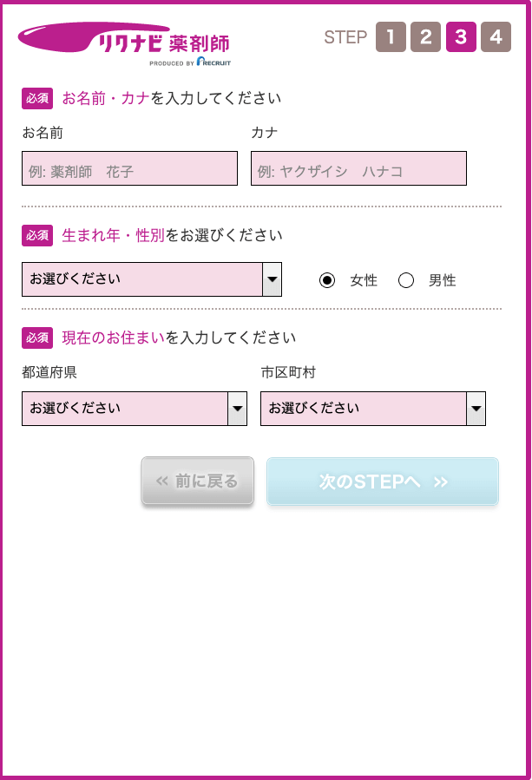Click the 前に戻る back button

(x=198, y=482)
